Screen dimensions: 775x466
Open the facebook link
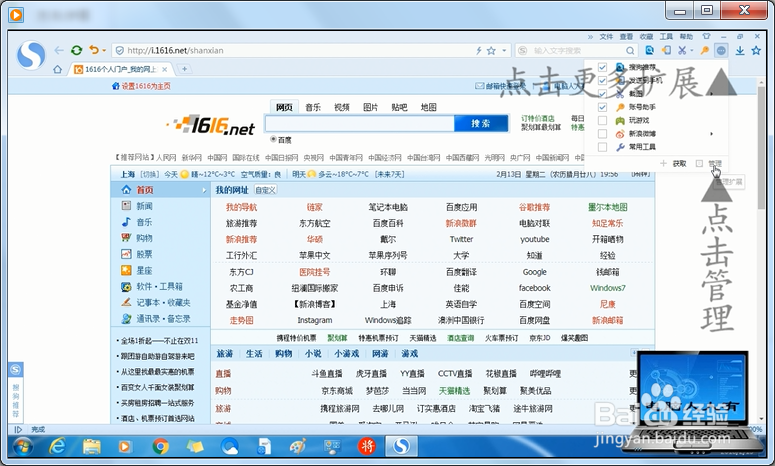[534, 288]
